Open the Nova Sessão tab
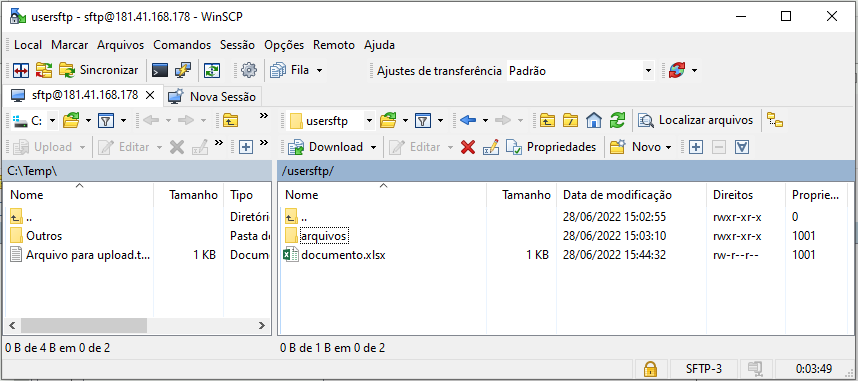The width and height of the screenshot is (858, 381). click(x=212, y=97)
